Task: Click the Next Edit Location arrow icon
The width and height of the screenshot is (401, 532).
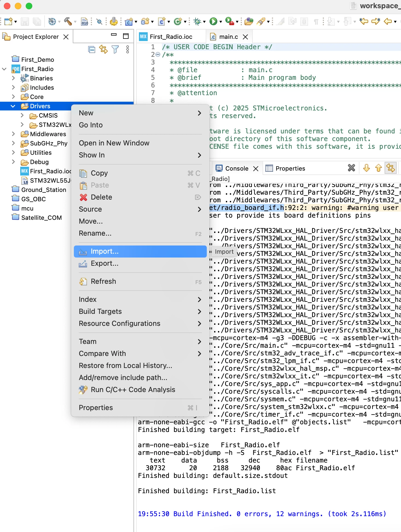Action: point(376,21)
